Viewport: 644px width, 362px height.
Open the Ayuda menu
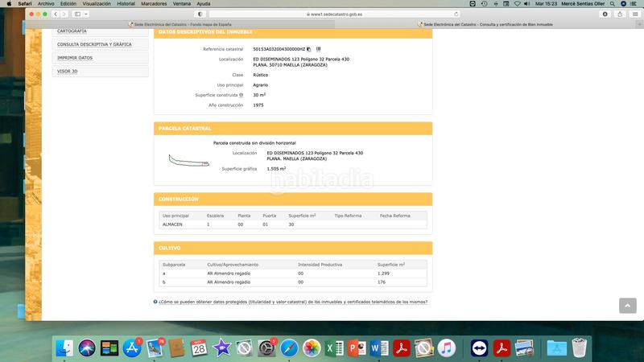(204, 4)
